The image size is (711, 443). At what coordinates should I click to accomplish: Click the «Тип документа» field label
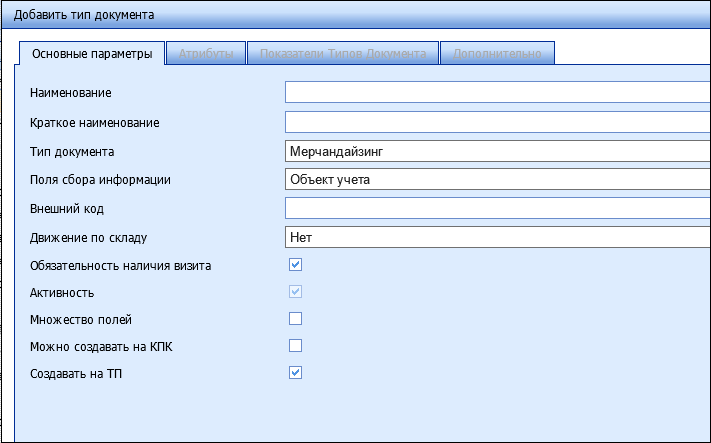click(x=73, y=152)
